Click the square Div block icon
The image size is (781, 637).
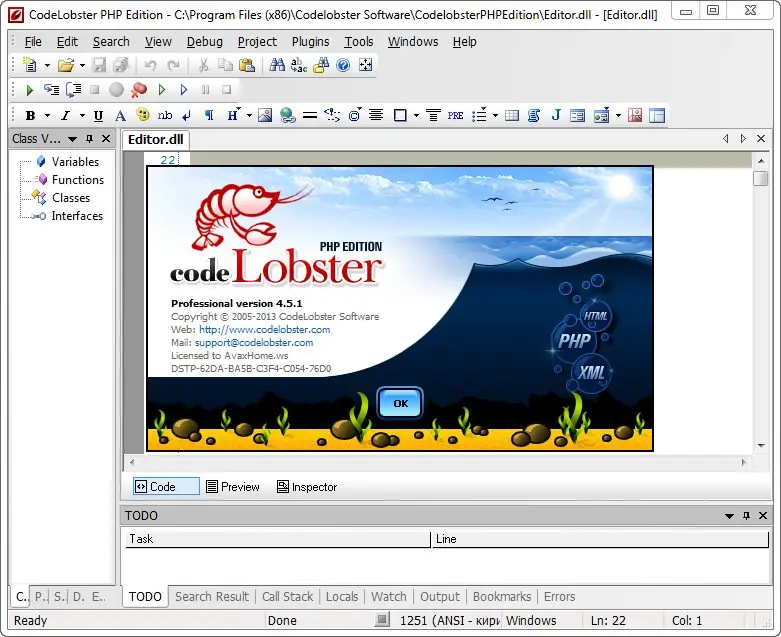[x=400, y=116]
